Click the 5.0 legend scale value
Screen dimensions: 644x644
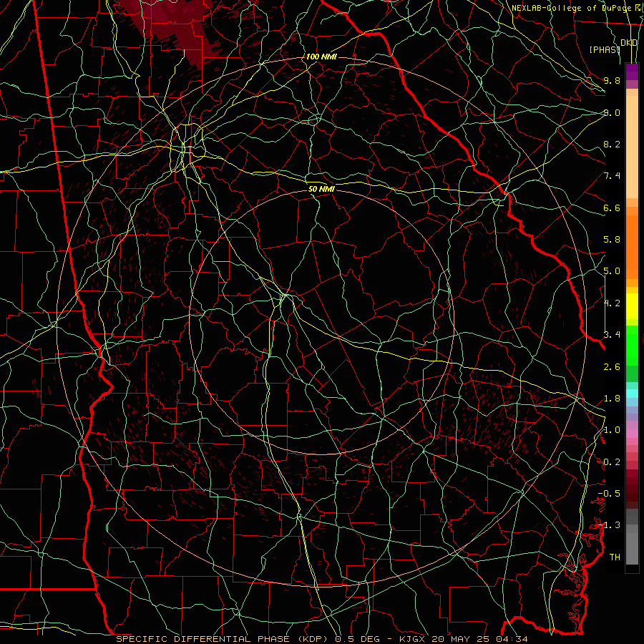612,271
